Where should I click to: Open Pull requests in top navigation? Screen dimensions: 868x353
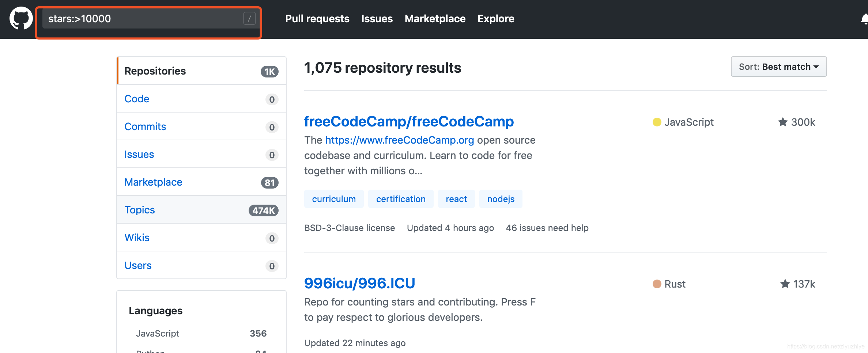point(317,19)
